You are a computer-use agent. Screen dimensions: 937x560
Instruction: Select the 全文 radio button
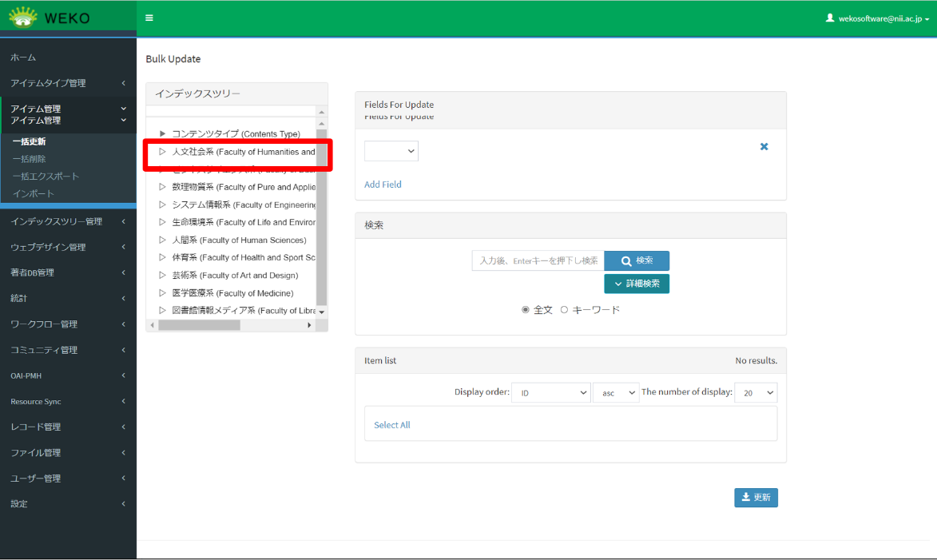(526, 310)
